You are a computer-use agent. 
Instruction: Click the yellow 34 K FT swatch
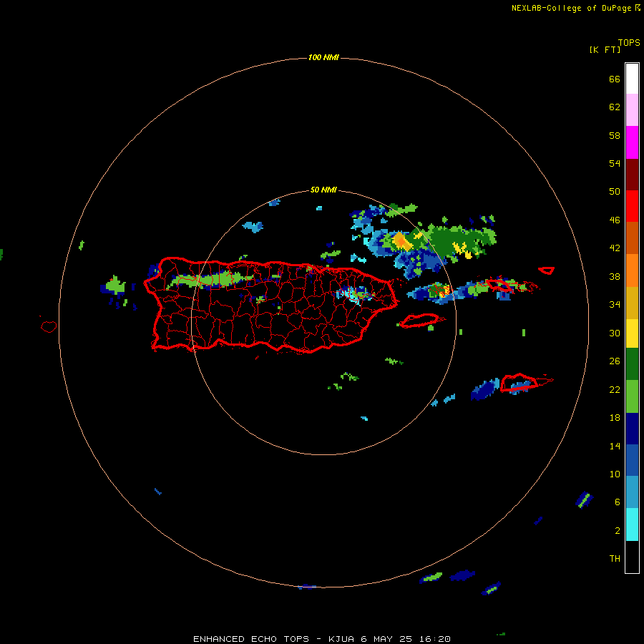coord(632,333)
